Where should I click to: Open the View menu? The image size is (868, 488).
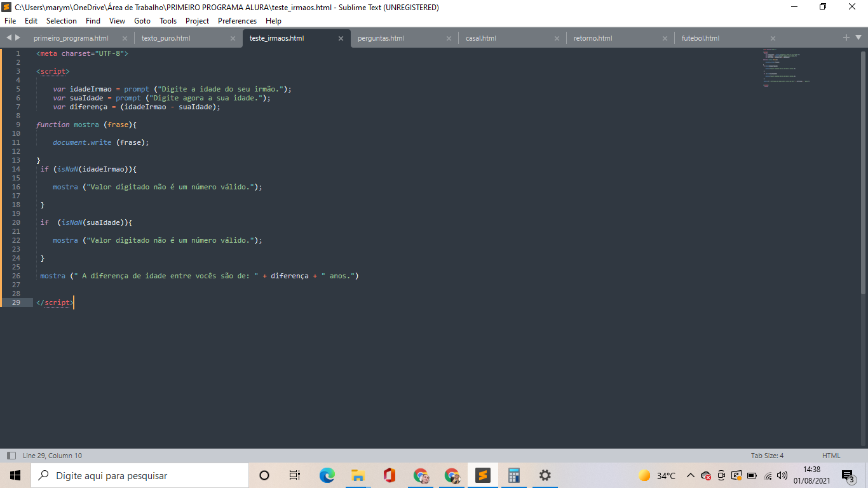117,21
